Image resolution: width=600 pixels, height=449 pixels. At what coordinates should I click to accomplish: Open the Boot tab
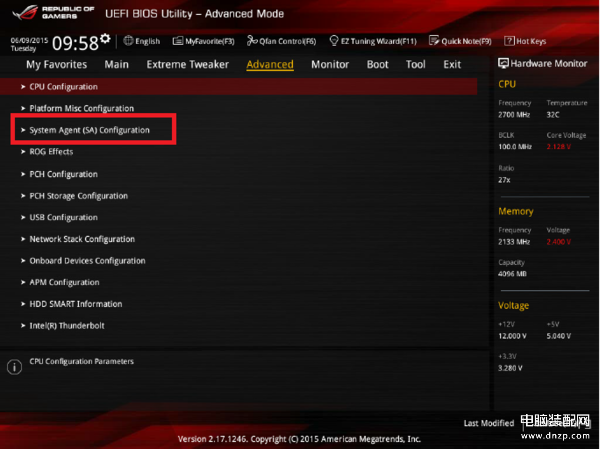(x=377, y=64)
